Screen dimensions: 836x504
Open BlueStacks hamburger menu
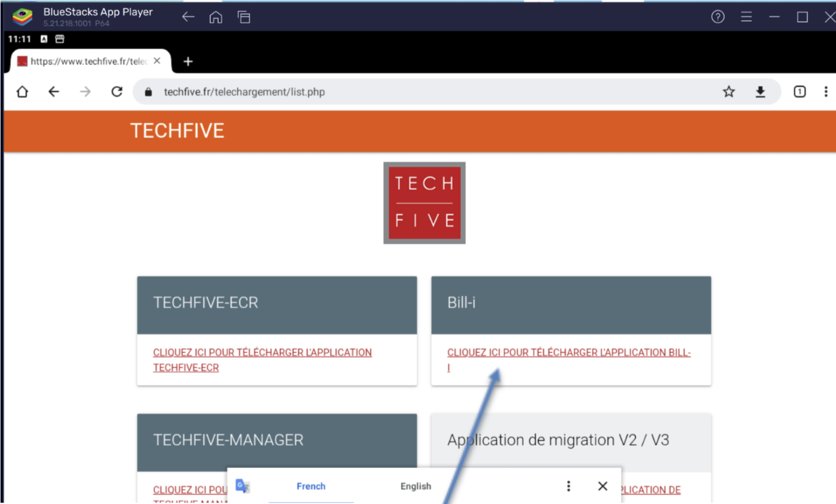(x=746, y=17)
